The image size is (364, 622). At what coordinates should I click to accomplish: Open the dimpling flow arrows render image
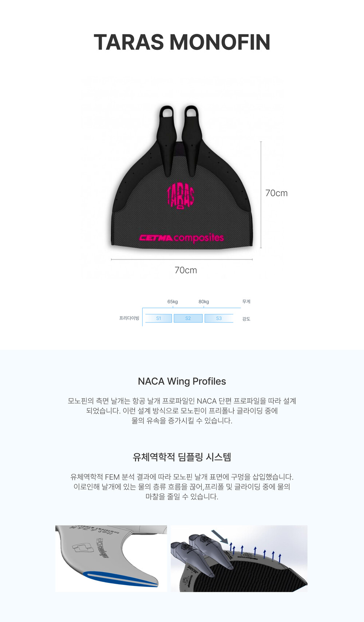(239, 558)
